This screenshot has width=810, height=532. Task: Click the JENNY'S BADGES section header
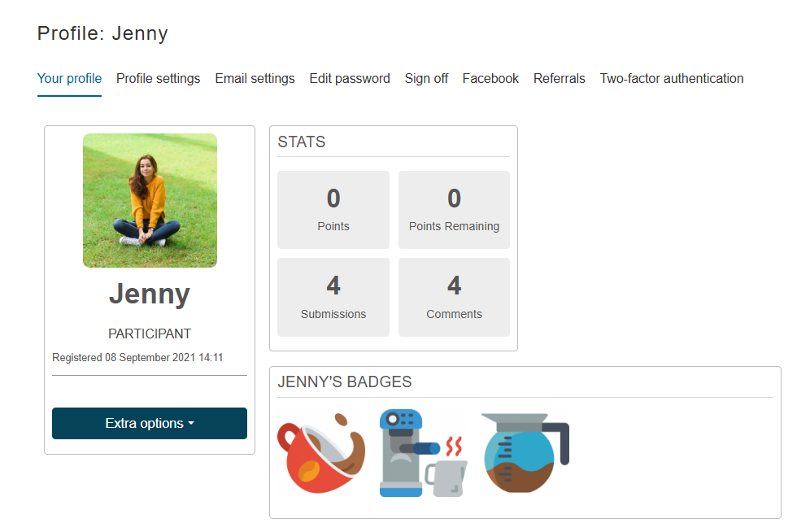click(345, 382)
